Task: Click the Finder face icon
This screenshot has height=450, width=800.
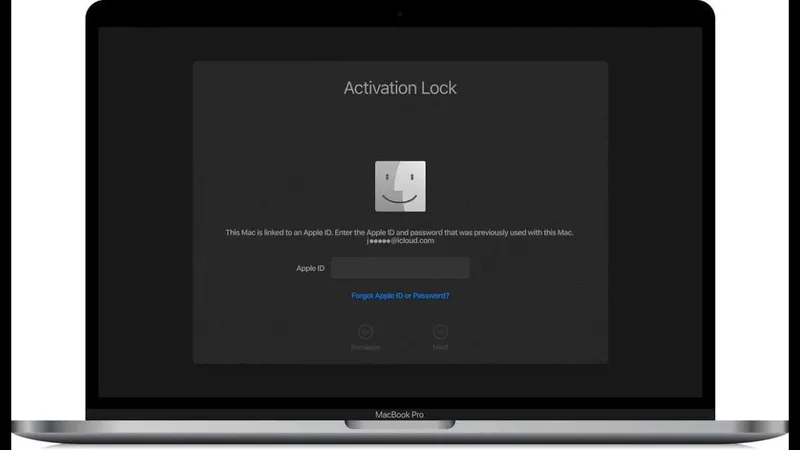Action: point(400,186)
